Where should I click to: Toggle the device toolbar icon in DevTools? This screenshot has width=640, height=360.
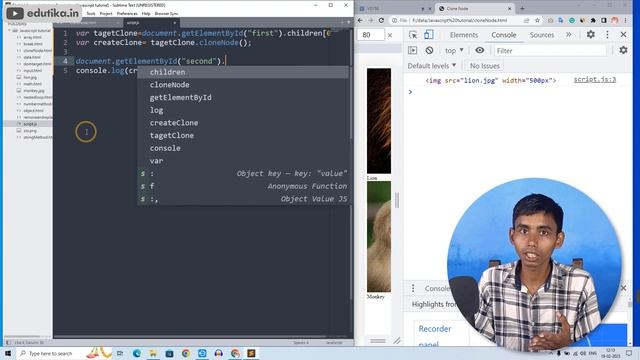tap(428, 35)
